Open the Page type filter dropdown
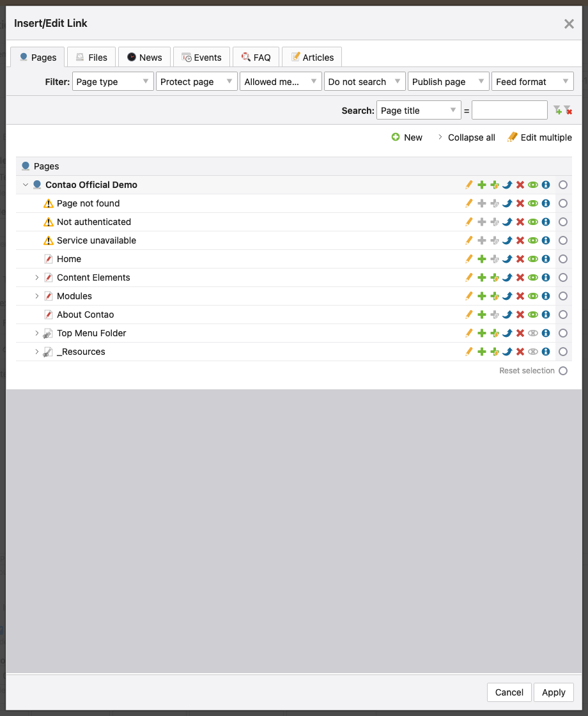The image size is (588, 716). [112, 82]
